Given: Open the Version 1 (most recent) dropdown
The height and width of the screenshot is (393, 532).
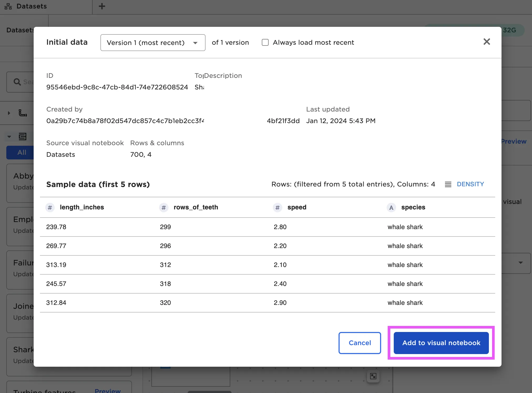Looking at the screenshot, I should pyautogui.click(x=153, y=43).
